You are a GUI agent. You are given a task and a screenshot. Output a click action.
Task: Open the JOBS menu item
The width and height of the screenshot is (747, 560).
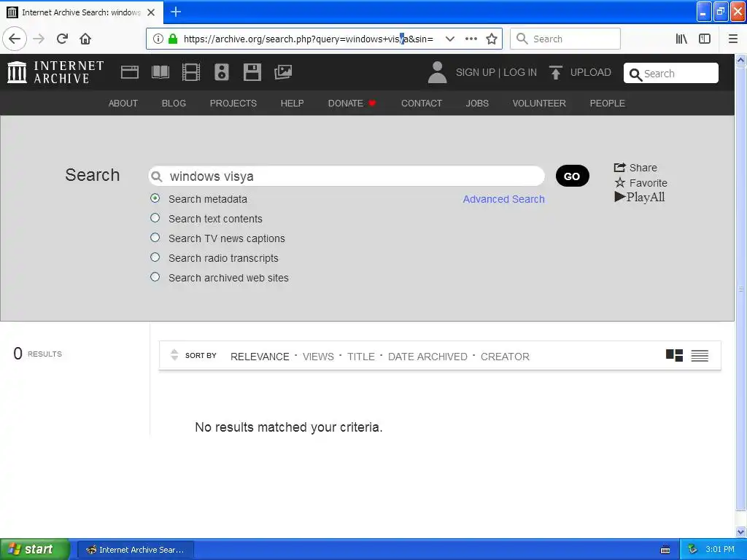click(477, 103)
